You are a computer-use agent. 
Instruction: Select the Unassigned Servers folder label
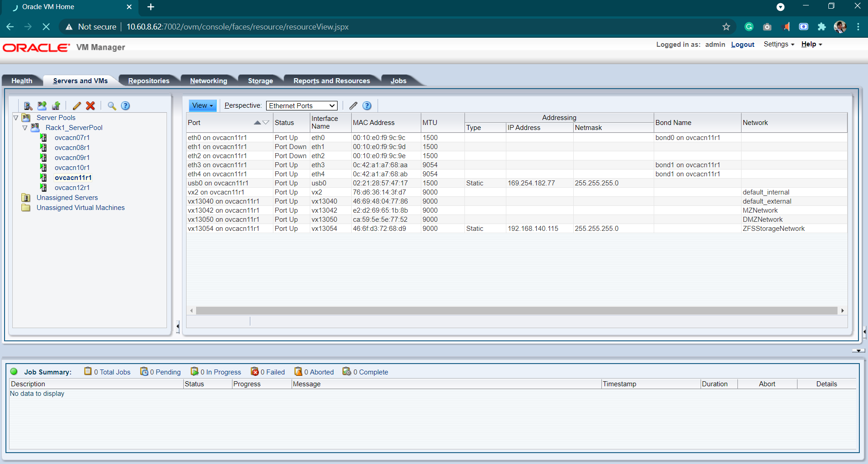point(67,198)
